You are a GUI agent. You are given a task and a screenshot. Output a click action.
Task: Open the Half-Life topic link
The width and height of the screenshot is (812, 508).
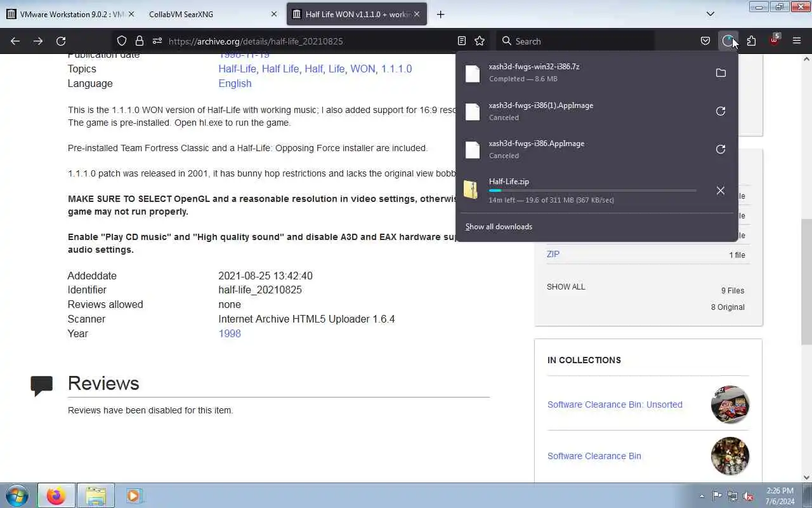coord(237,69)
